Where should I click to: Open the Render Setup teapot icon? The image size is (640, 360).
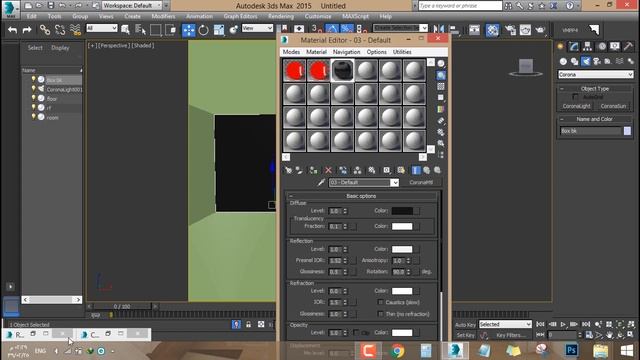(x=511, y=30)
